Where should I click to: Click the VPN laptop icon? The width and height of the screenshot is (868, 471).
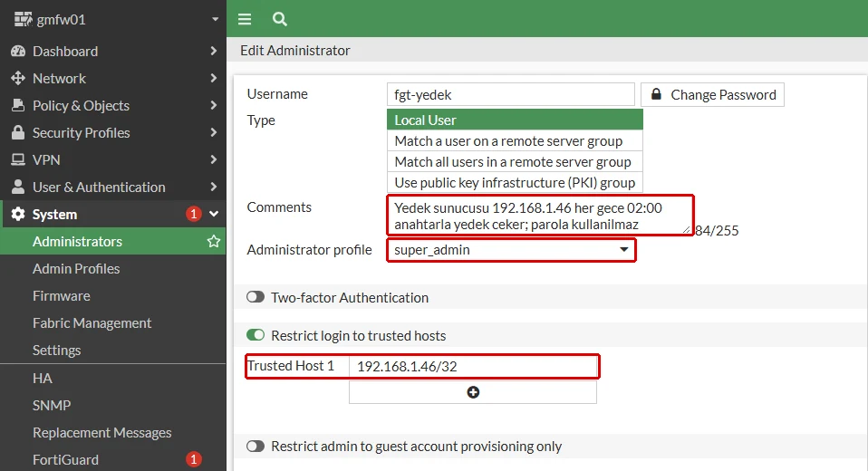(18, 159)
